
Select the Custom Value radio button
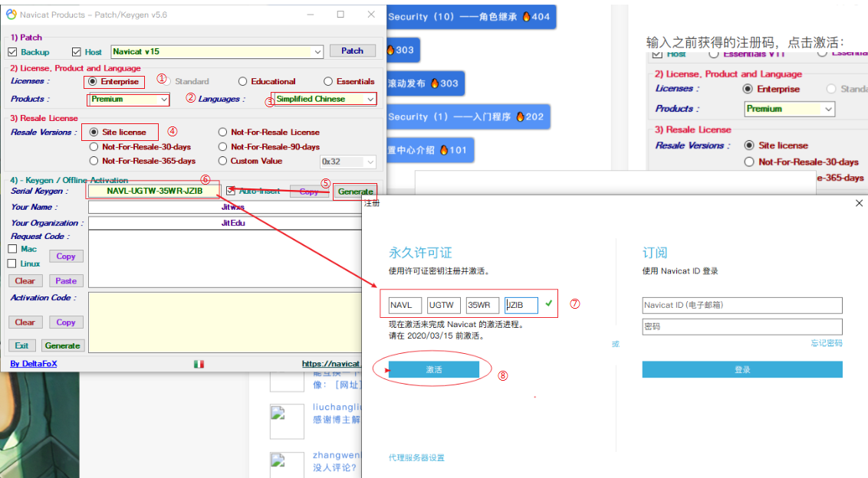coord(222,161)
